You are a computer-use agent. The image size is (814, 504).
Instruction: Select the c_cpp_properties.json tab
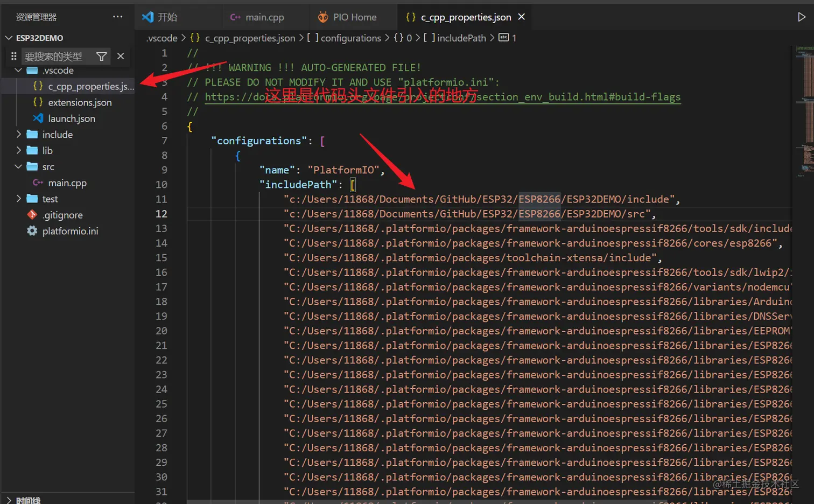[466, 17]
